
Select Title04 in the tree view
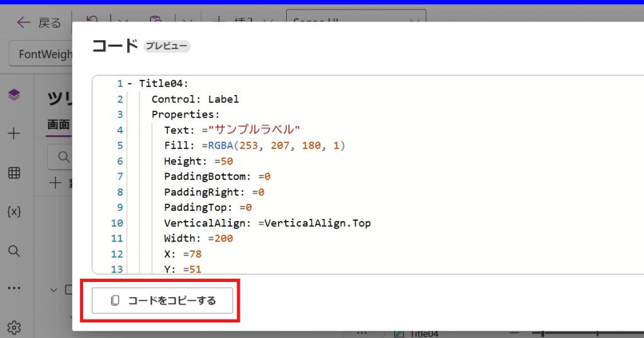click(423, 333)
